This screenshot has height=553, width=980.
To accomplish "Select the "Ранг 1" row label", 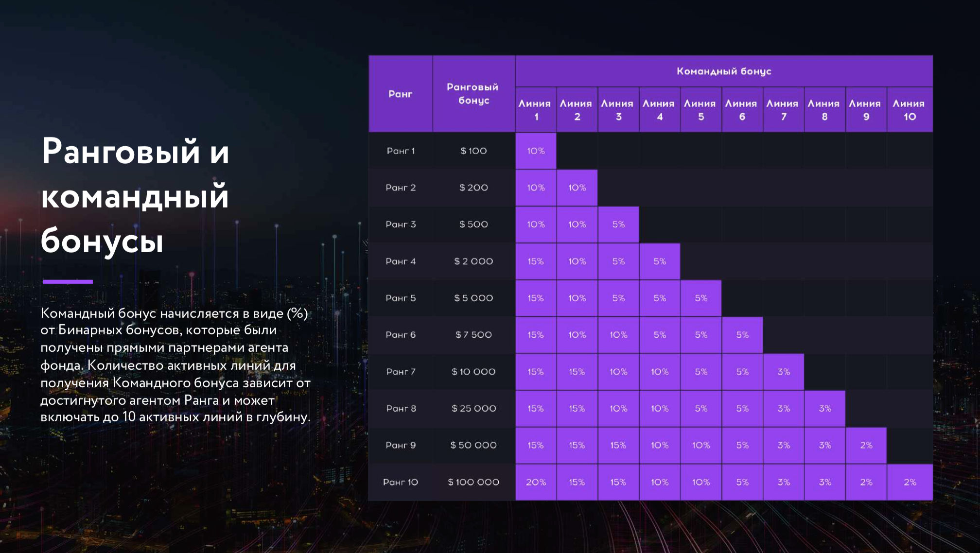I will point(401,151).
